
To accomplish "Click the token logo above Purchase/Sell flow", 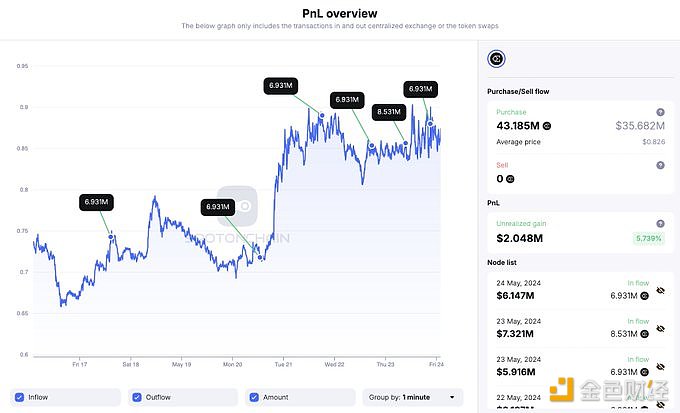I will point(495,60).
